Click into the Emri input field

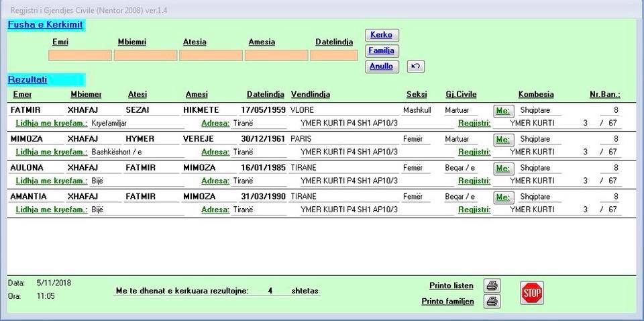[80, 55]
